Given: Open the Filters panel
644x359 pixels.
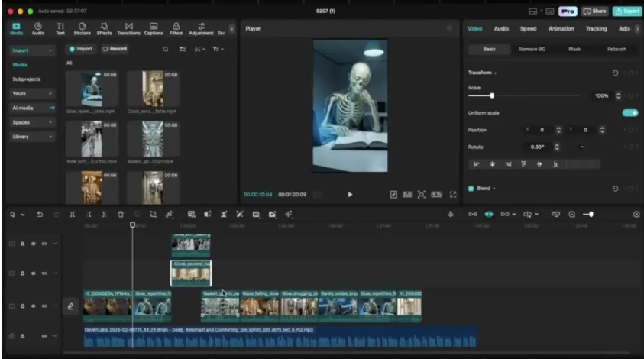Looking at the screenshot, I should pyautogui.click(x=176, y=29).
